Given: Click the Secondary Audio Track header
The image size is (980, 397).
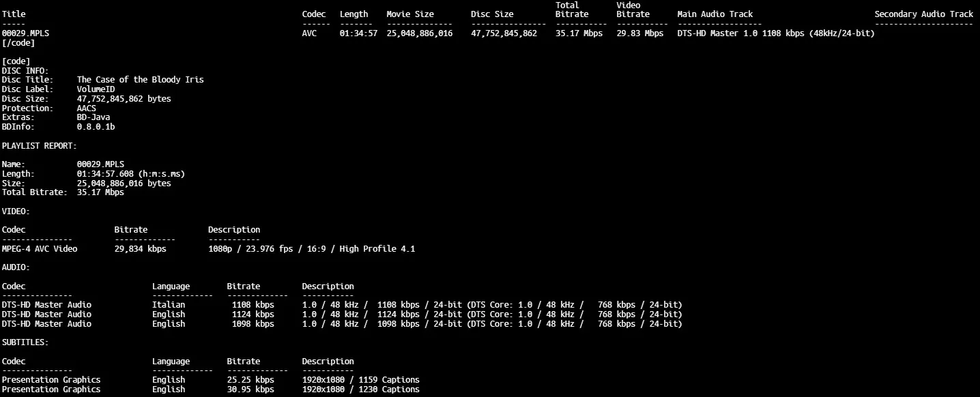Looking at the screenshot, I should (923, 14).
